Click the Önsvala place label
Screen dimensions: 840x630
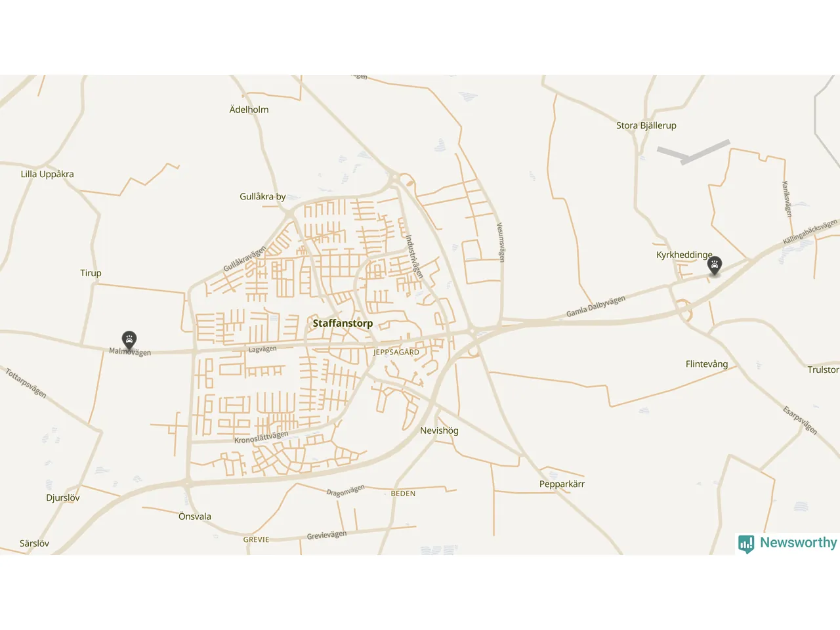click(x=195, y=516)
